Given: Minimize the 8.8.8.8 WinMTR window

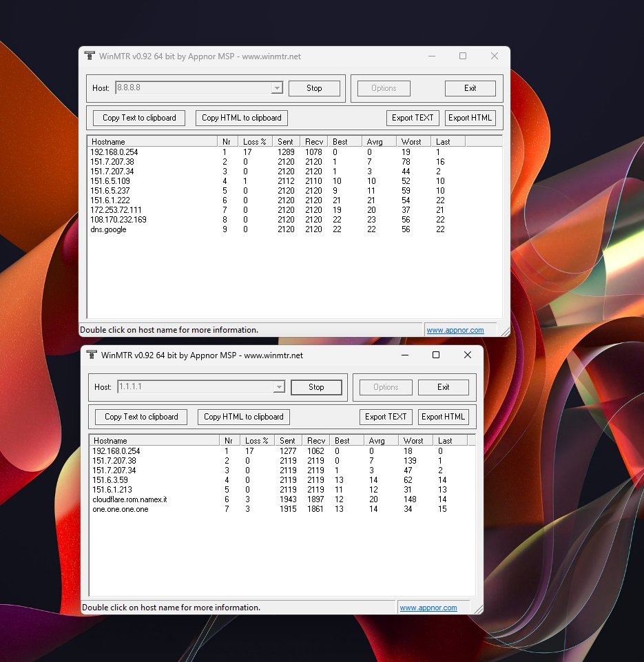Looking at the screenshot, I should pyautogui.click(x=431, y=56).
